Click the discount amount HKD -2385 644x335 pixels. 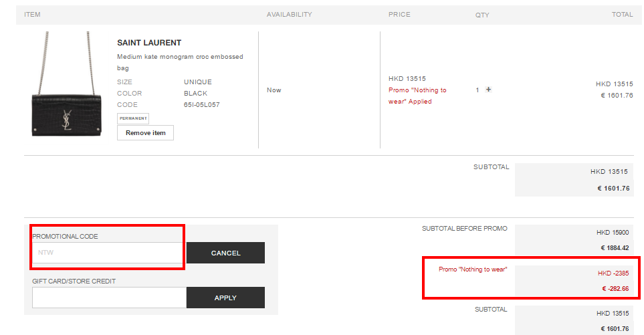coord(613,273)
